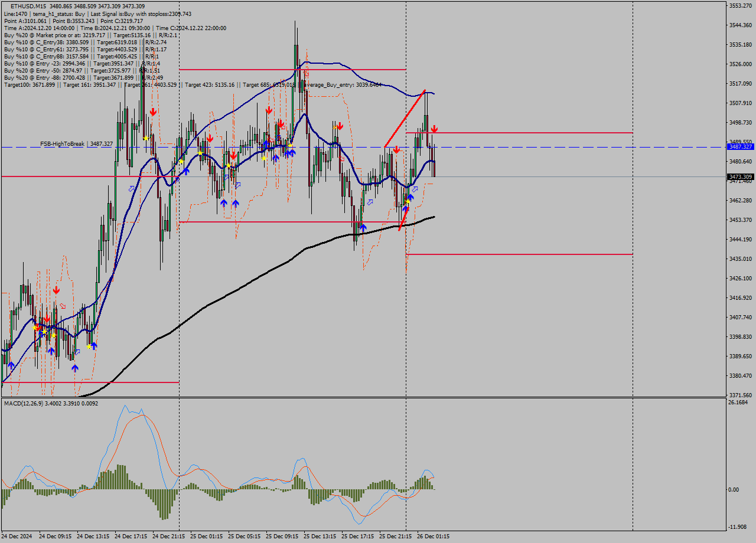
Task: Click the '25 Dec 01:15' time axis label
Action: pos(206,537)
